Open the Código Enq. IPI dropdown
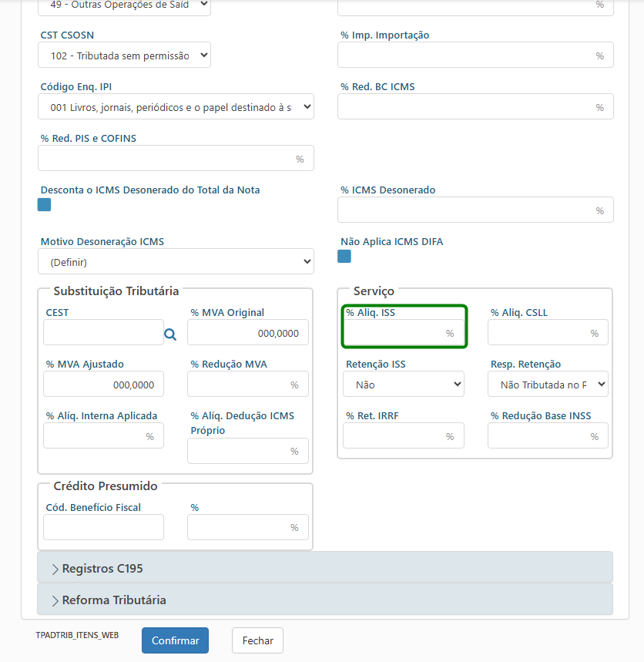The height and width of the screenshot is (662, 644). click(176, 107)
